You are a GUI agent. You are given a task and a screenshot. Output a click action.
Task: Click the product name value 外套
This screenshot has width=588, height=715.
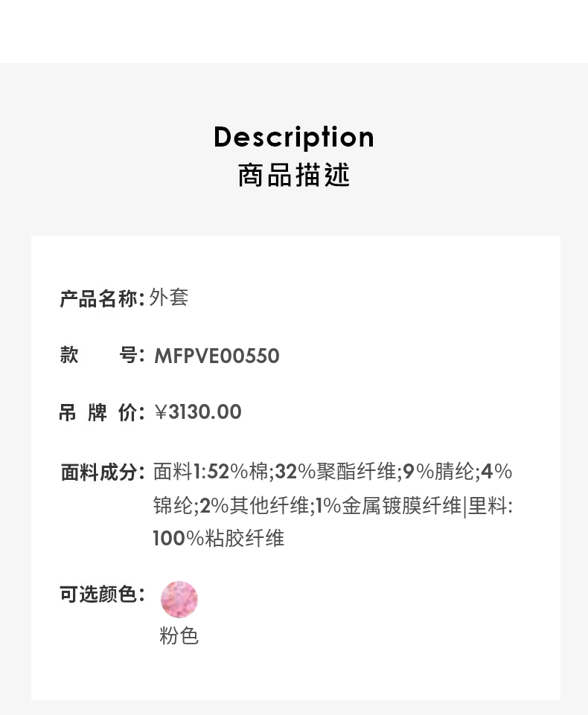[x=169, y=298]
